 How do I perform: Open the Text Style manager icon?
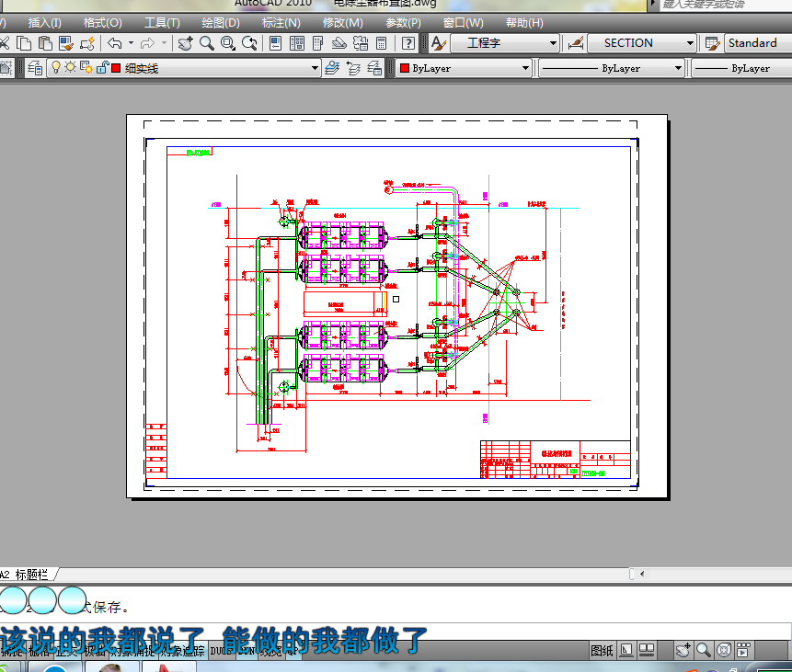pos(439,43)
